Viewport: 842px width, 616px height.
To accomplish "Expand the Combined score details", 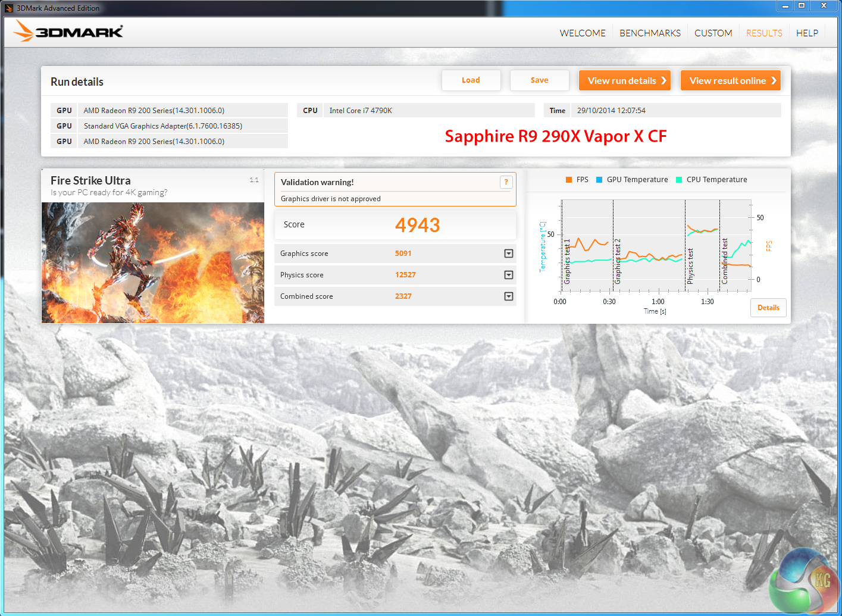I will 509,296.
